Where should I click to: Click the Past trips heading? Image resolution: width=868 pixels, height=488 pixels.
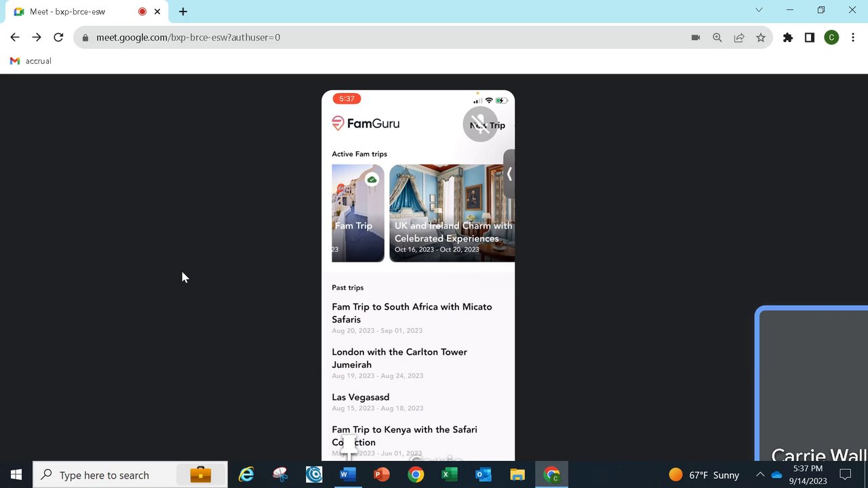pyautogui.click(x=348, y=287)
